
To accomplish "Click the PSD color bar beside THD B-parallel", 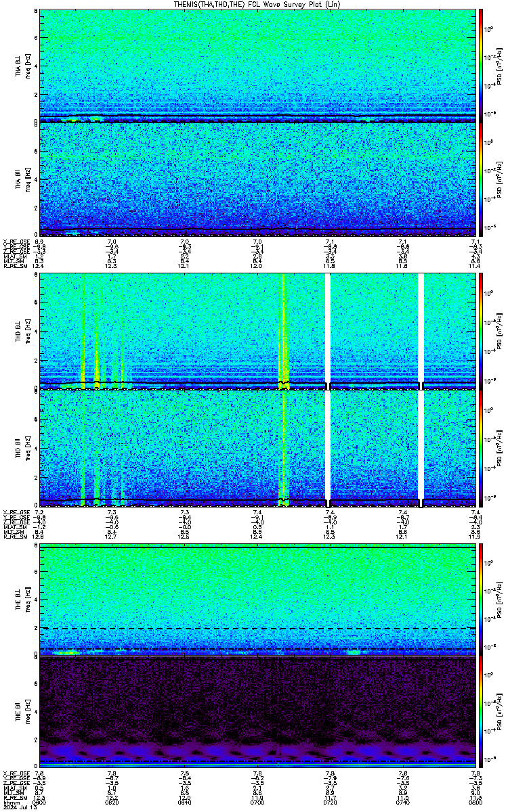I will click(x=481, y=448).
